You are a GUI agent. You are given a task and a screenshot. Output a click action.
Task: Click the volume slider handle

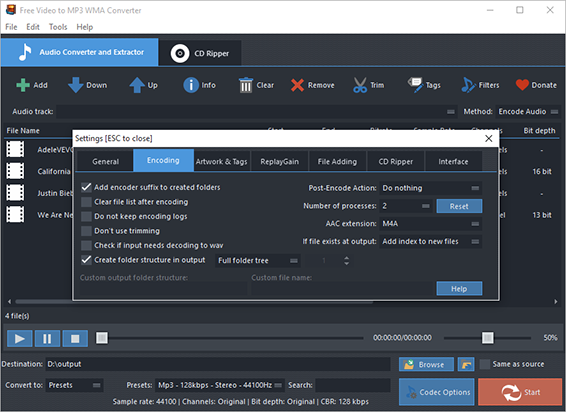488,338
